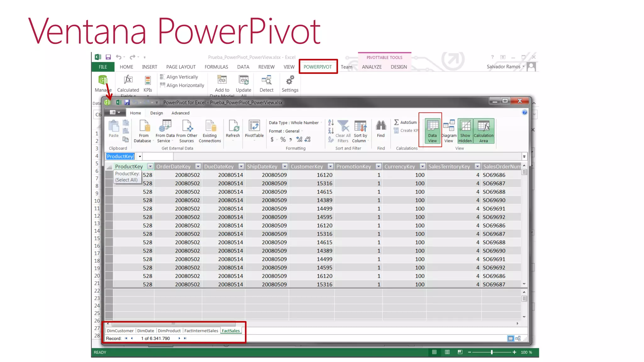
Task: Jump to first record arrow
Action: point(126,338)
